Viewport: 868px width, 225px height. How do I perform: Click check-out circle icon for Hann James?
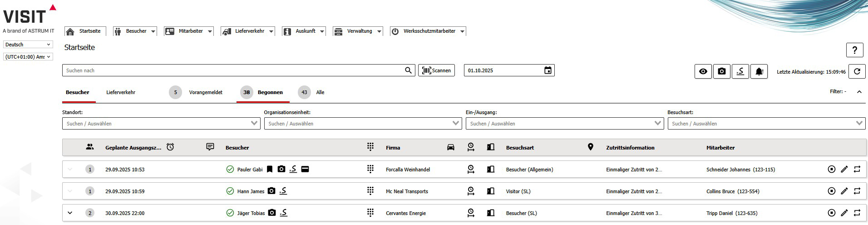coord(831,191)
